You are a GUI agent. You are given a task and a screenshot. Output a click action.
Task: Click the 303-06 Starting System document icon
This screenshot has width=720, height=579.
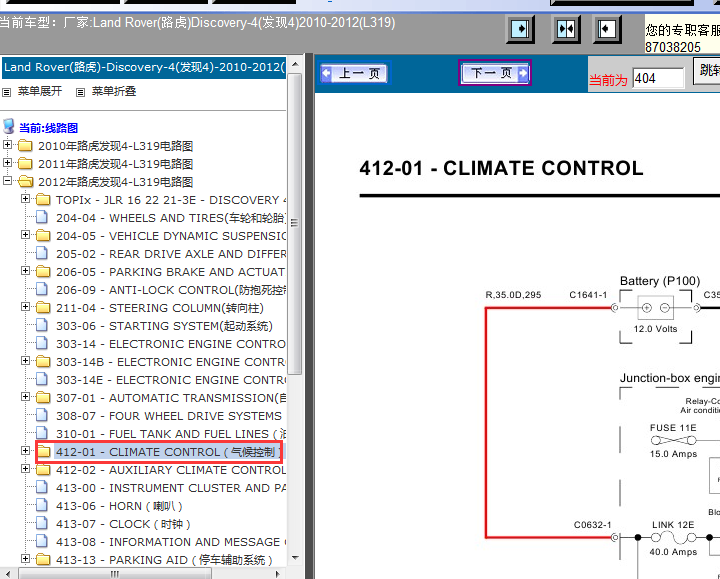click(x=42, y=325)
